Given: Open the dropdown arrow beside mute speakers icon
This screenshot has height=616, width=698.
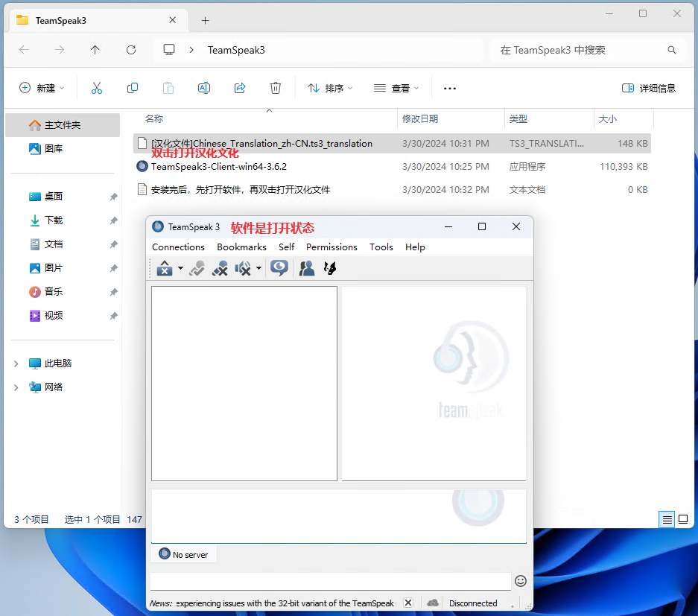Looking at the screenshot, I should click(258, 268).
